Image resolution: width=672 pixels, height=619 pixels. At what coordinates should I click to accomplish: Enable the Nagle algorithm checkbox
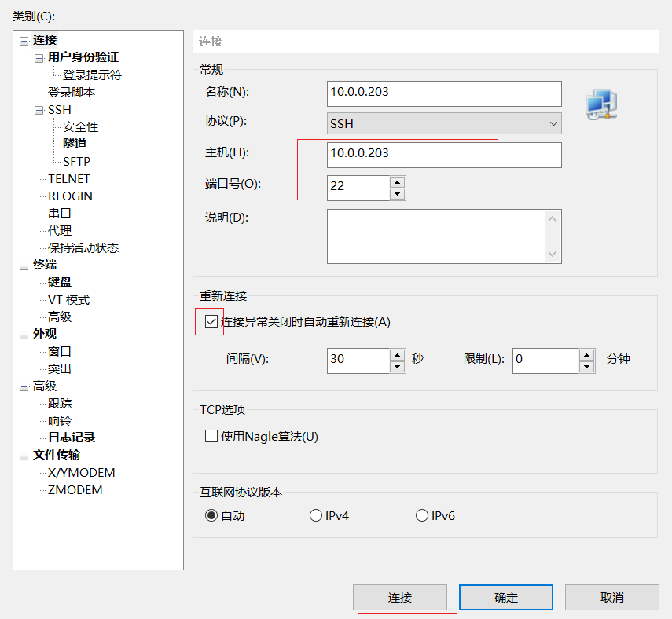point(211,437)
